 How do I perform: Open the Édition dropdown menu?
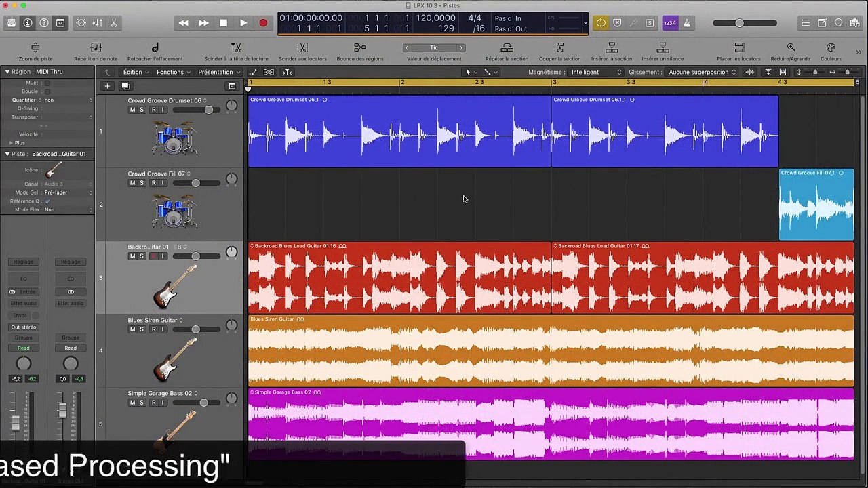click(135, 72)
